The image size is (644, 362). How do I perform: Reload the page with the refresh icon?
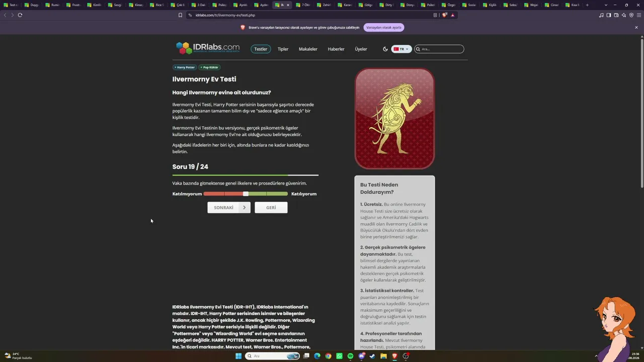point(20,15)
